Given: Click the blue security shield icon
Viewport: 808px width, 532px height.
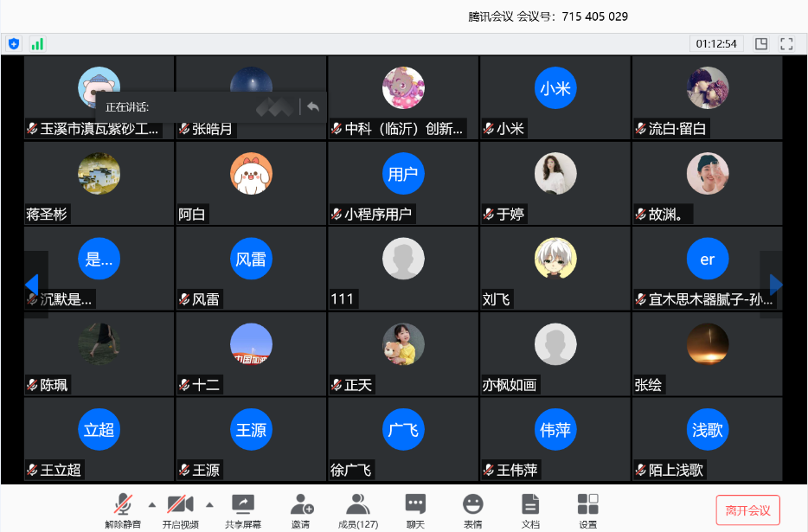Looking at the screenshot, I should 14,44.
